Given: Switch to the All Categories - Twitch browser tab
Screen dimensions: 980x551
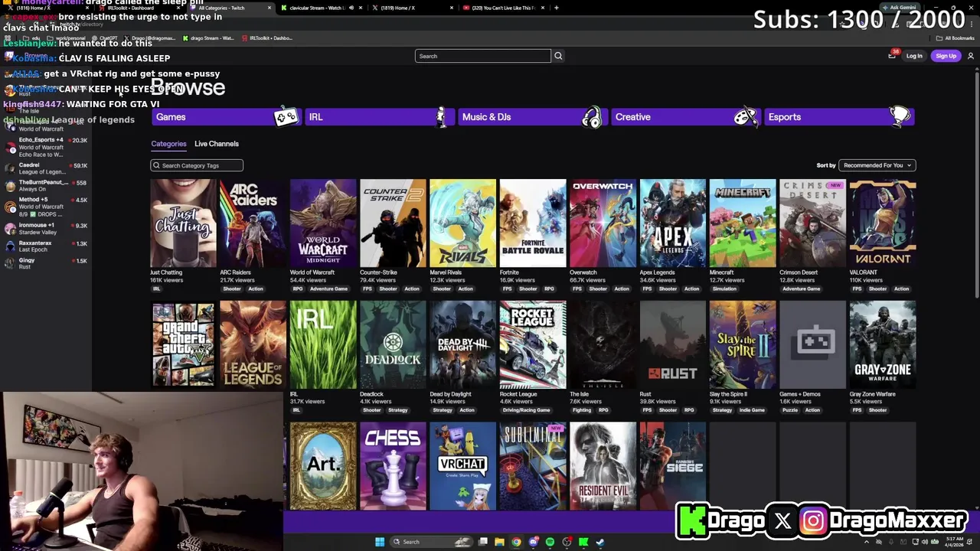Looking at the screenshot, I should pyautogui.click(x=230, y=8).
